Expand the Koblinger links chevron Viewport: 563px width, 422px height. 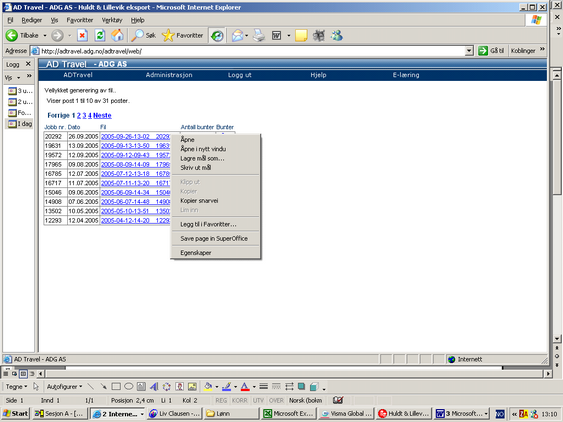542,49
